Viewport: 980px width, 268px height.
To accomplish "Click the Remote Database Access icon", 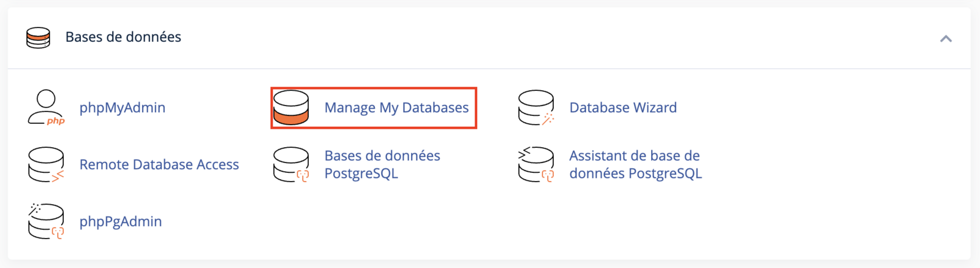I will (x=46, y=164).
